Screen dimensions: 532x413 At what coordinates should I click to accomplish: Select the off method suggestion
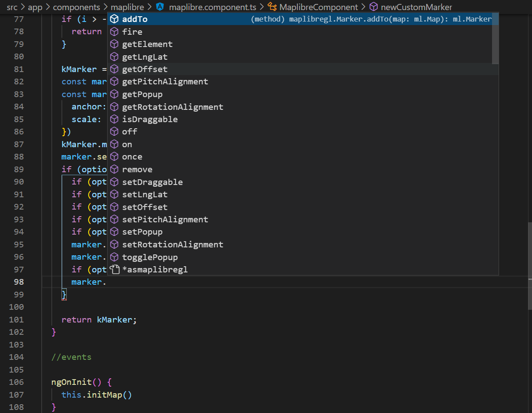coord(303,132)
